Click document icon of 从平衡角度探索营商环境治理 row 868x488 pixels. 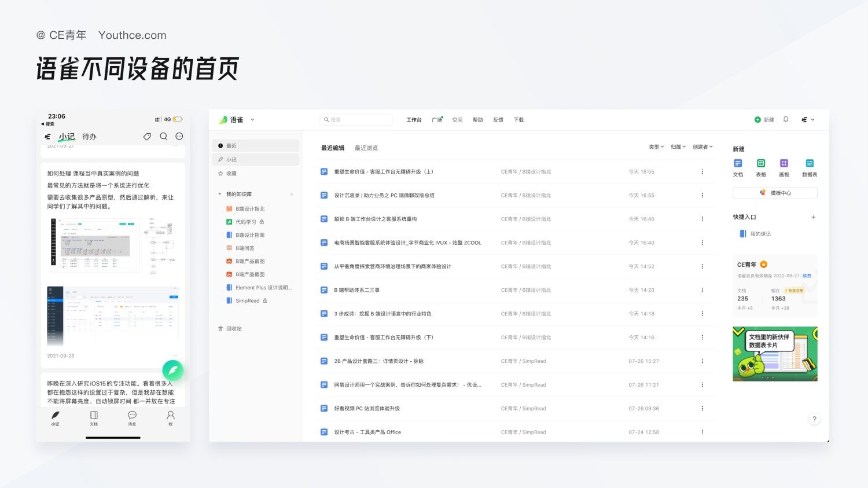[324, 266]
